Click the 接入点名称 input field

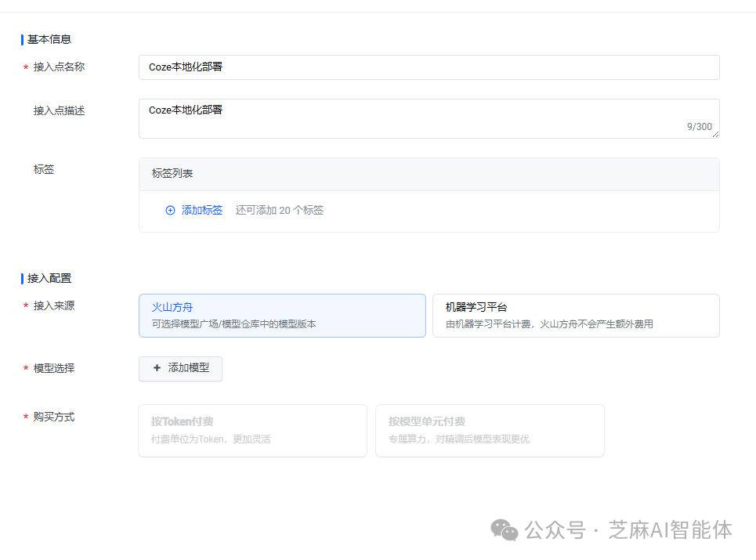click(429, 67)
